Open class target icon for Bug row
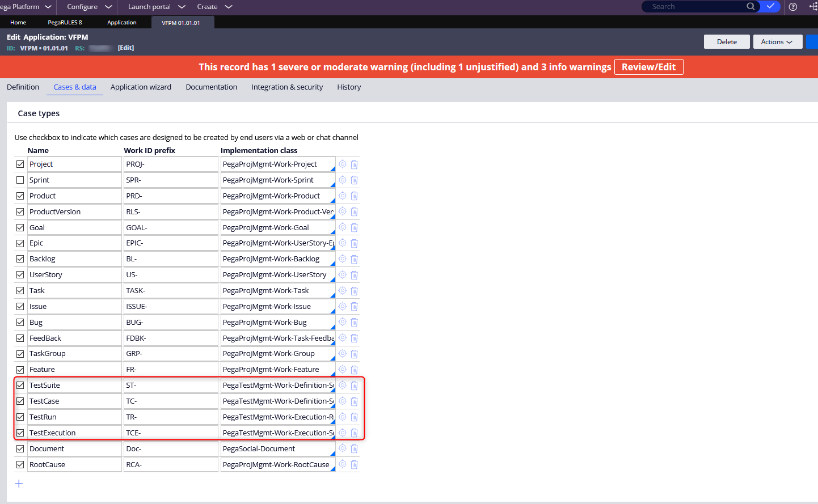Screen dimensions: 818x504 (x=343, y=322)
